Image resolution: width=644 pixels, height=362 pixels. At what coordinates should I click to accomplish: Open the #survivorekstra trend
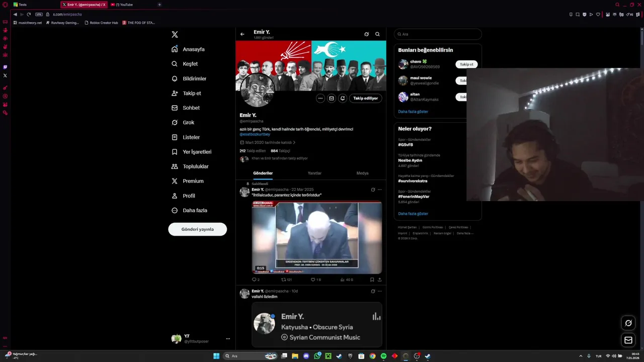[413, 181]
